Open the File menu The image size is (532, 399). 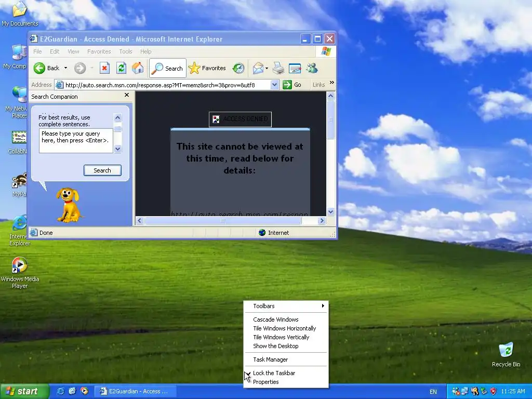pos(37,51)
